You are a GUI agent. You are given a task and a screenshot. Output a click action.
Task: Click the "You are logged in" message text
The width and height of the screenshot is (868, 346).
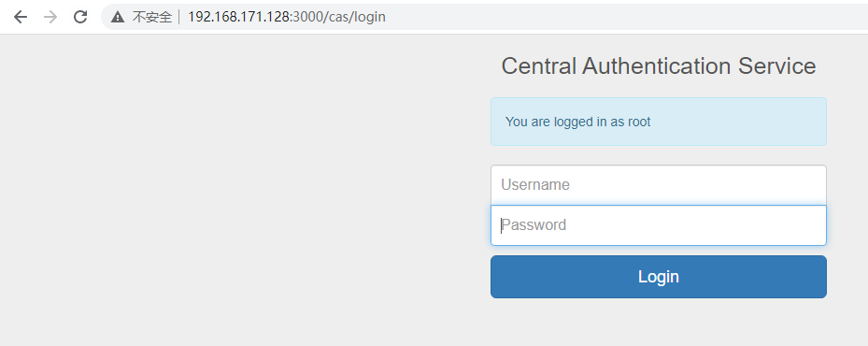pyautogui.click(x=556, y=122)
